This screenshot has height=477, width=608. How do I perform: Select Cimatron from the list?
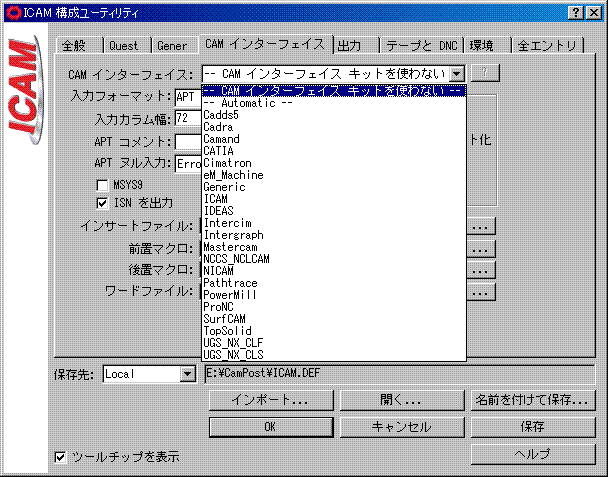pyautogui.click(x=334, y=163)
